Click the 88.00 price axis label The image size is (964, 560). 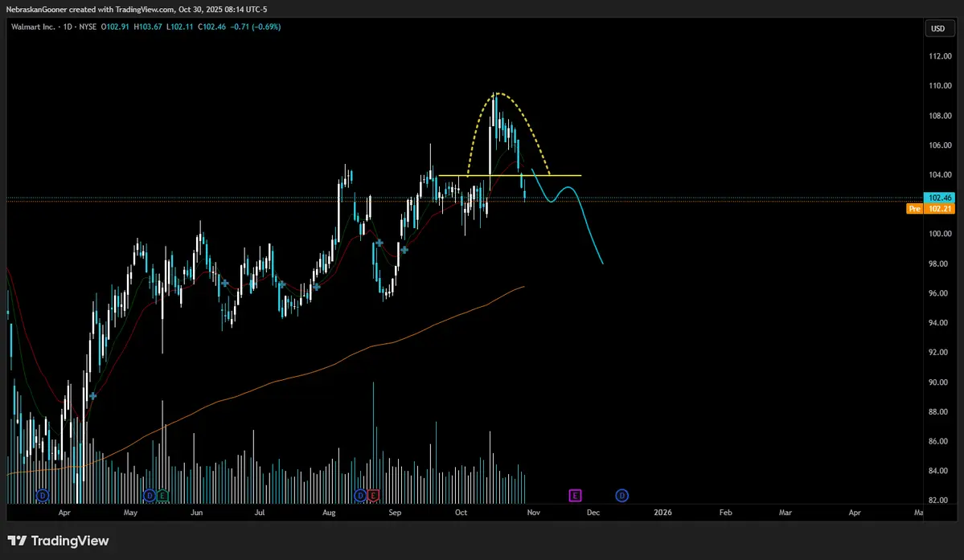(x=940, y=411)
